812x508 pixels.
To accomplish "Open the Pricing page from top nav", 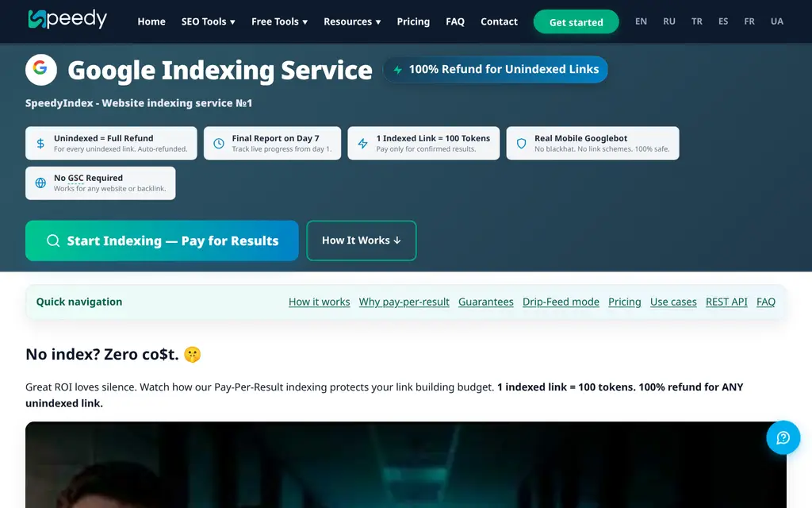I will pyautogui.click(x=413, y=21).
